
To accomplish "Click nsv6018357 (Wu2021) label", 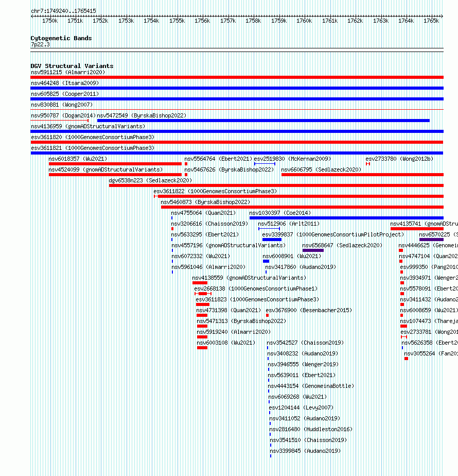I will coord(78,159).
